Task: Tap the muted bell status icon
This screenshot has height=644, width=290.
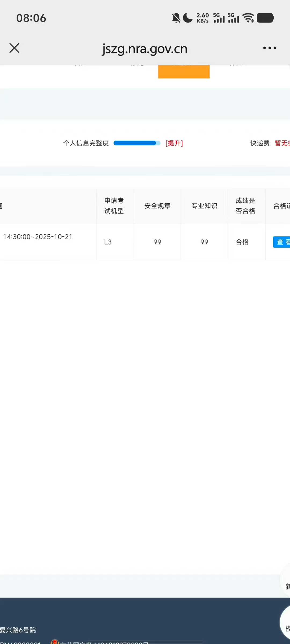Action: pos(176,18)
